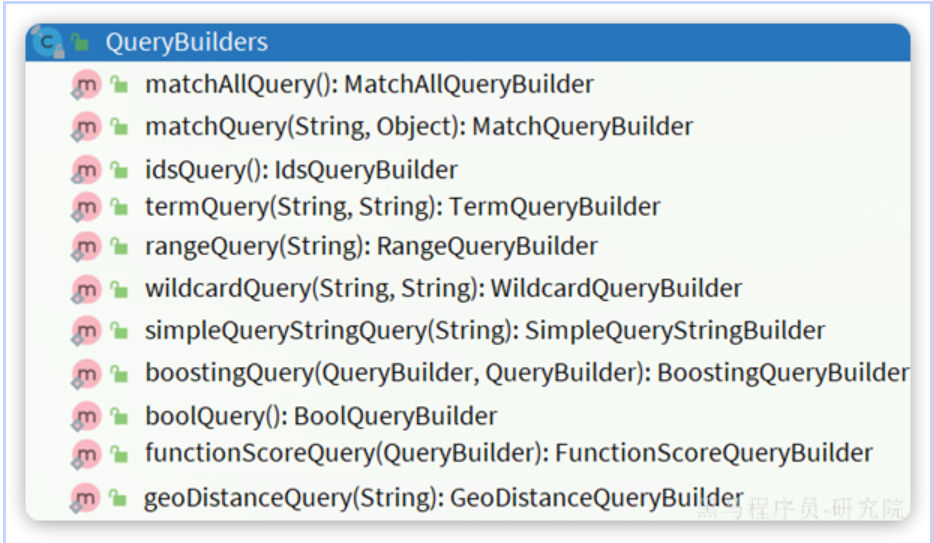Click the method icon beside idsQuery()

87,170
